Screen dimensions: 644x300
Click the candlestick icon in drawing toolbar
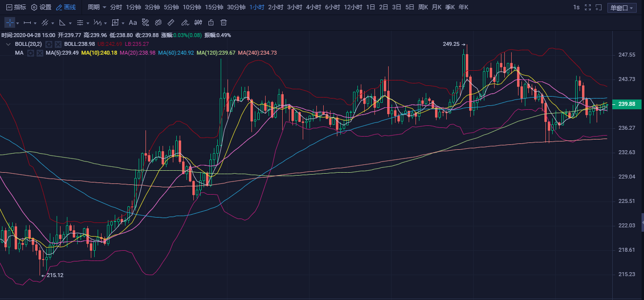pos(198,22)
